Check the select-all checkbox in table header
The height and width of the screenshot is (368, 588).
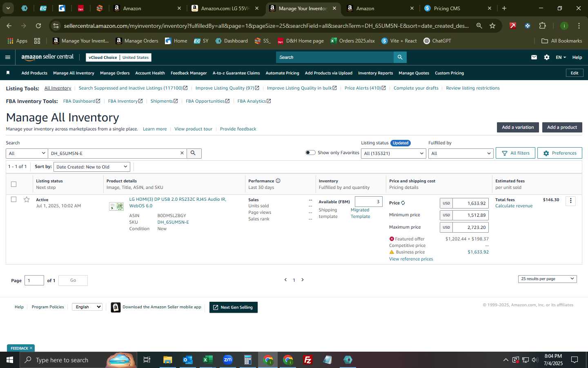click(13, 184)
